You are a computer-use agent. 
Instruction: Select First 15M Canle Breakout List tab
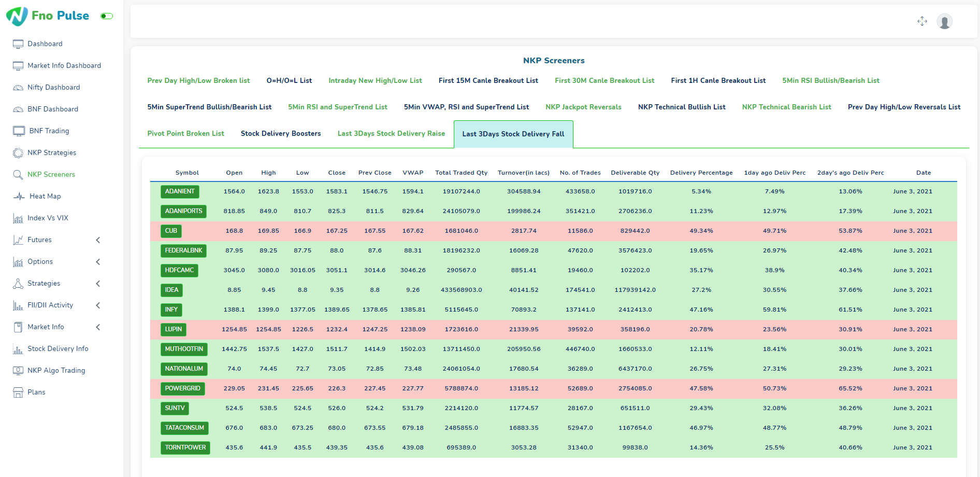pos(488,81)
